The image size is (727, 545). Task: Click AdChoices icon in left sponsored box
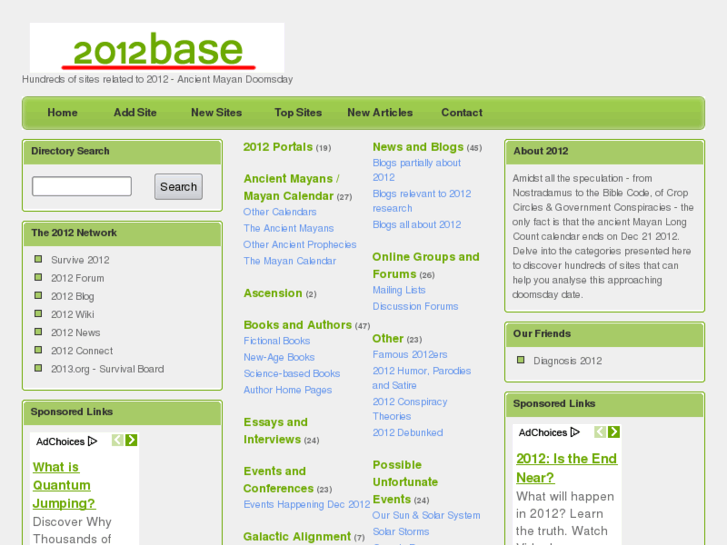(92, 441)
